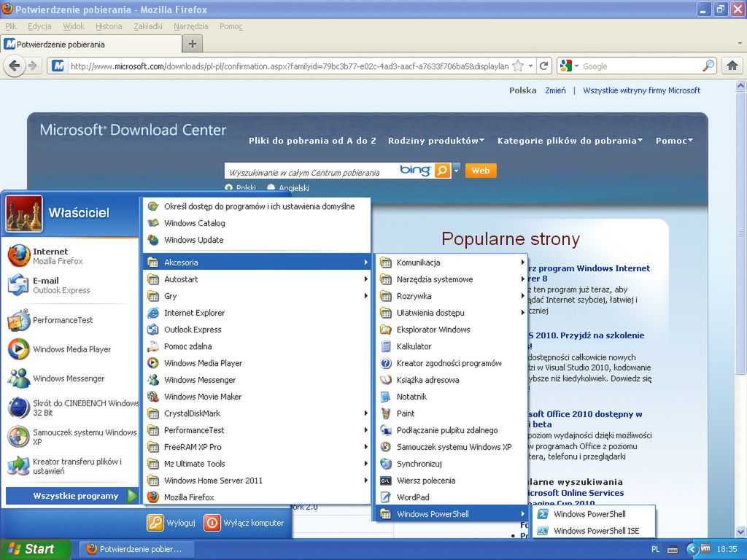The image size is (747, 560).
Task: Open Wiersz polecenia command prompt
Action: coord(452,481)
